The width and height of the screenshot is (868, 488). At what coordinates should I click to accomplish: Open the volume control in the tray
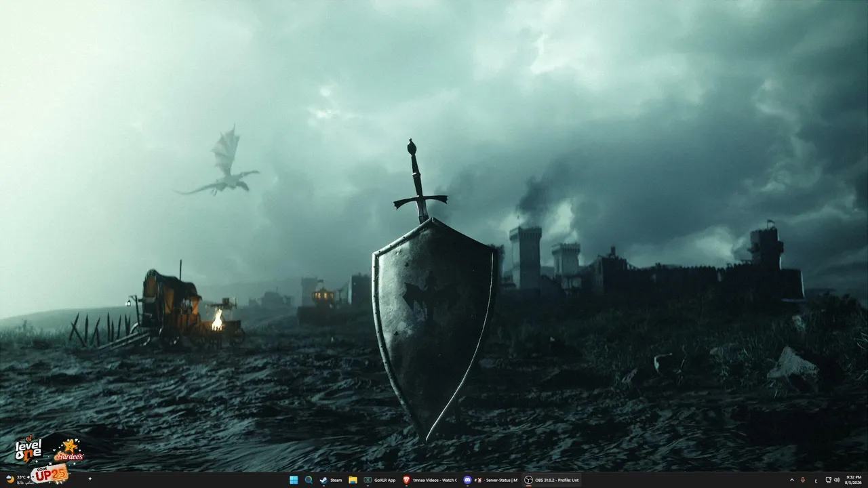click(837, 480)
